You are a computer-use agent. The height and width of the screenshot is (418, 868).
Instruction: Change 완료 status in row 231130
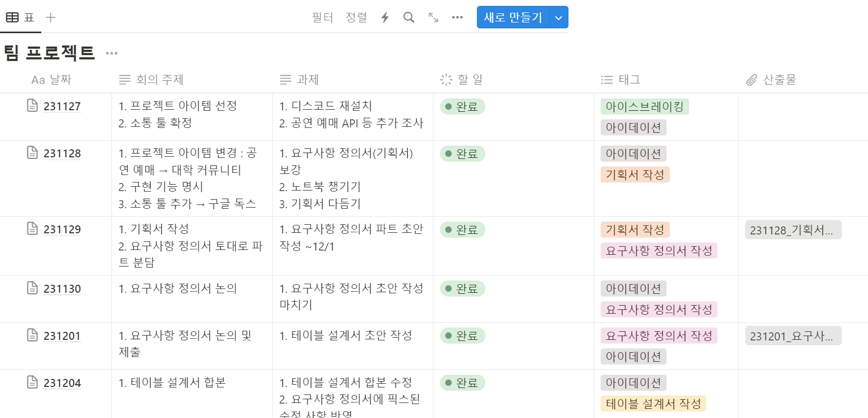coord(462,288)
